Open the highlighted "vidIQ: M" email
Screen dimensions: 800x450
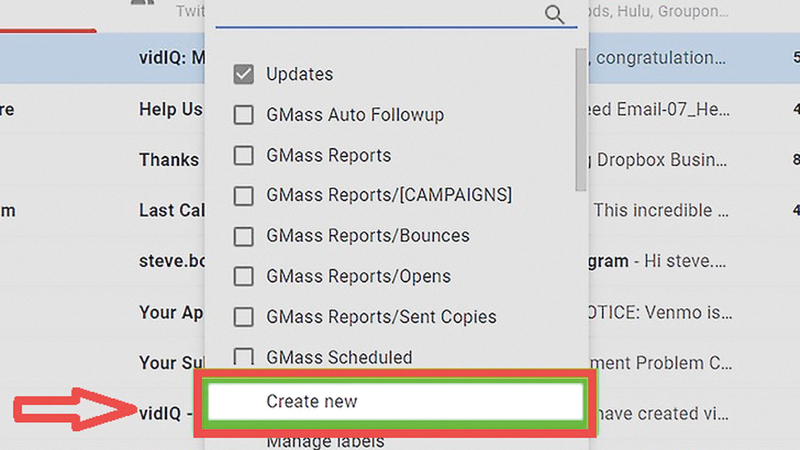pyautogui.click(x=171, y=57)
